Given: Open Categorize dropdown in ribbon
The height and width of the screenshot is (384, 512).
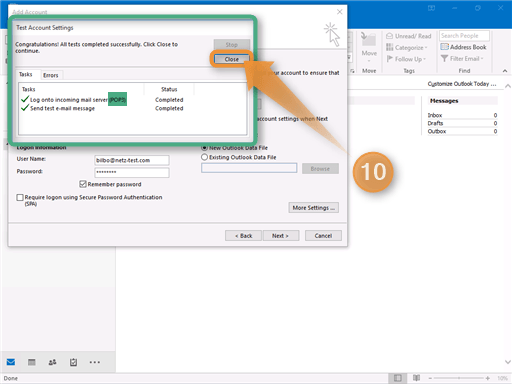Looking at the screenshot, I should click(407, 48).
